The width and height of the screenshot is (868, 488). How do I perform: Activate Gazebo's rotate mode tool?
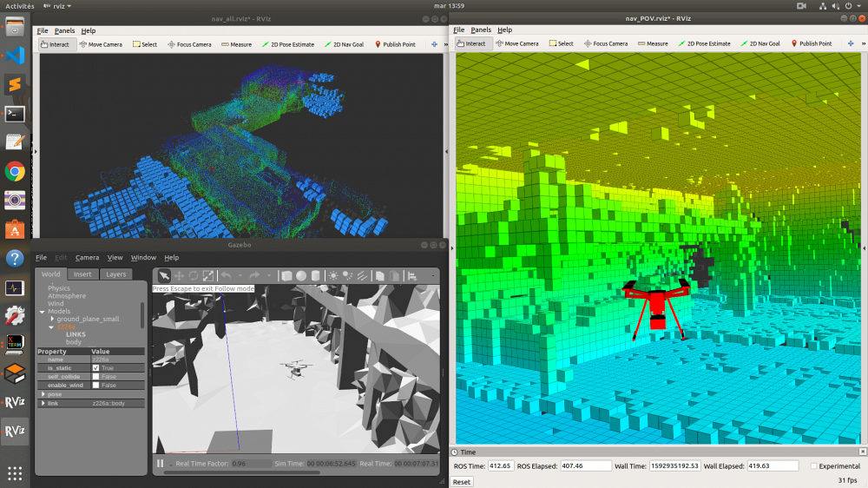tap(193, 276)
